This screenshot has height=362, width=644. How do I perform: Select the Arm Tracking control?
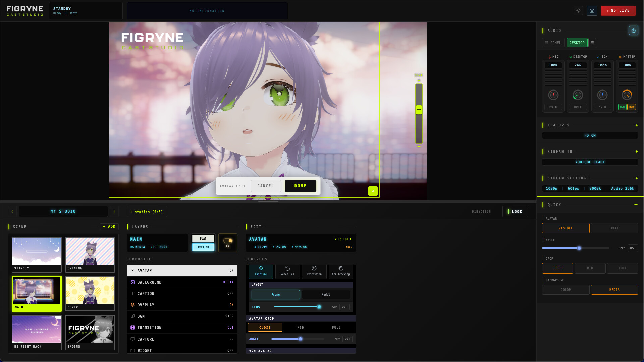[341, 271]
